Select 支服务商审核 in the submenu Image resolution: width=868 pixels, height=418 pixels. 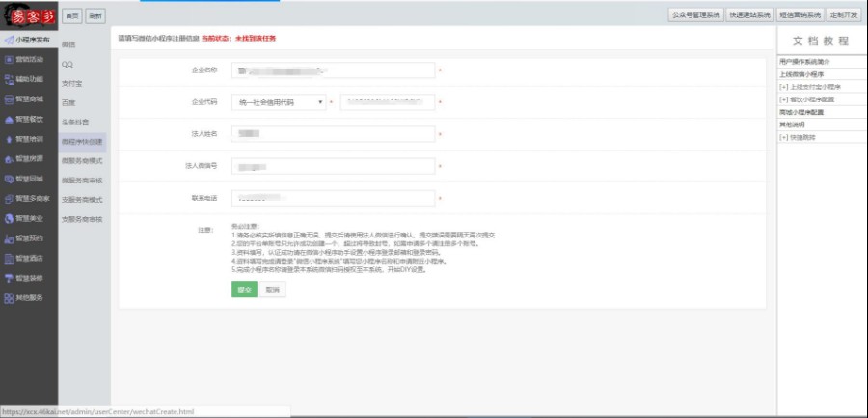pyautogui.click(x=82, y=219)
